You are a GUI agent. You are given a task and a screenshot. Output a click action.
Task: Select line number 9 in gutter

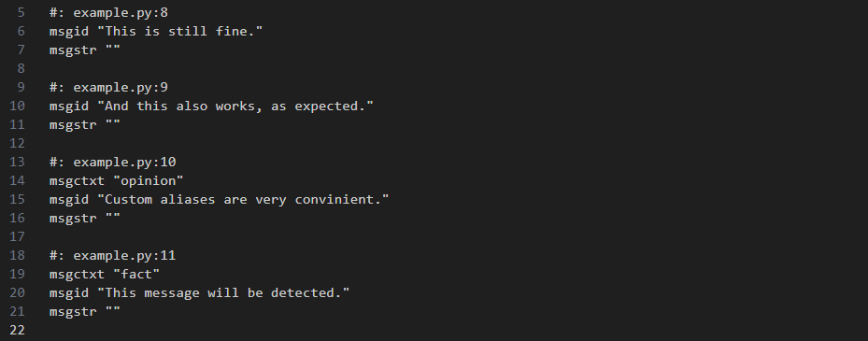[x=21, y=87]
